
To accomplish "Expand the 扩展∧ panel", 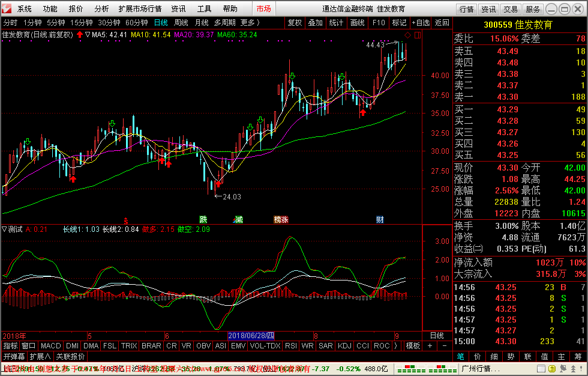I will (x=40, y=356).
